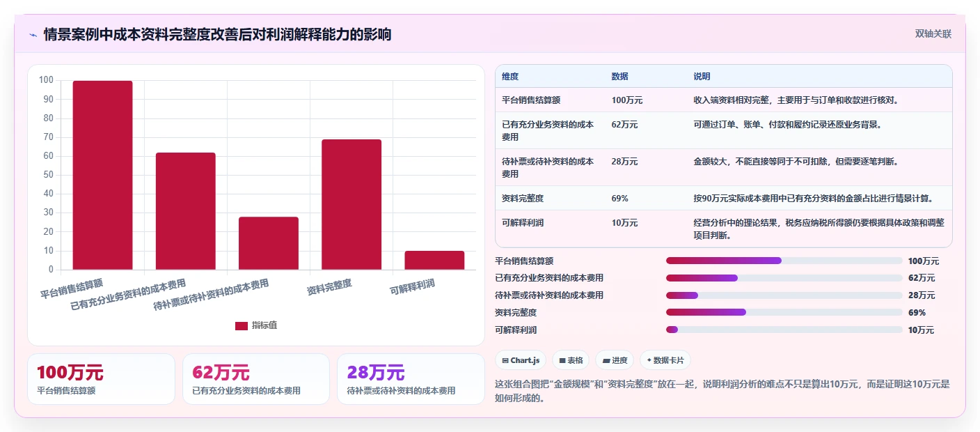Click the 说明 table column header

(702, 77)
